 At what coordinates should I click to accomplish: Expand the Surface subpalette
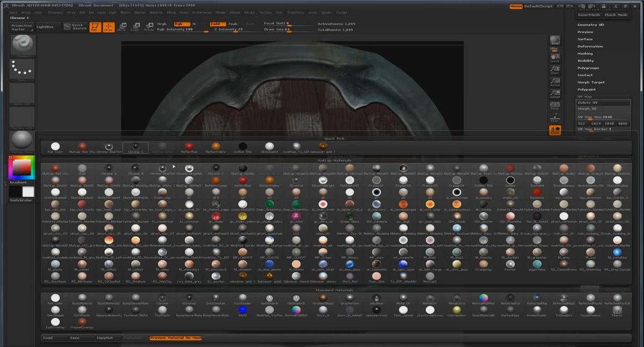585,39
